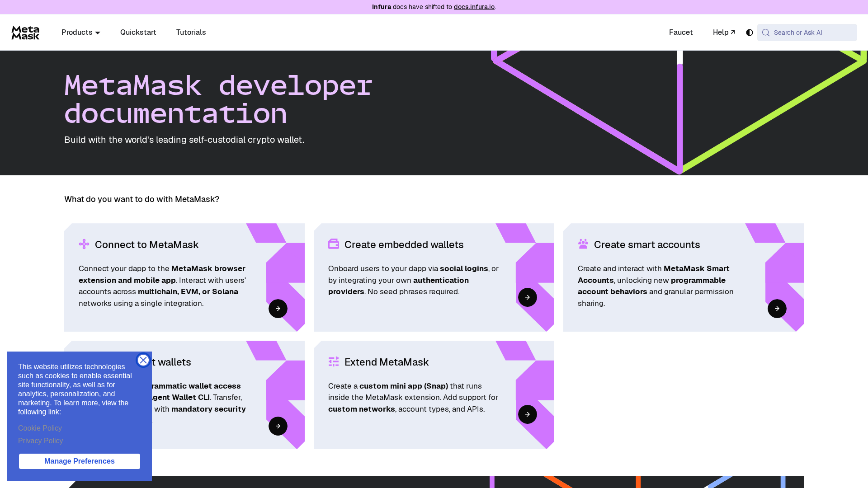Open Create smart accounts heading
The width and height of the screenshot is (868, 488).
[x=647, y=244]
